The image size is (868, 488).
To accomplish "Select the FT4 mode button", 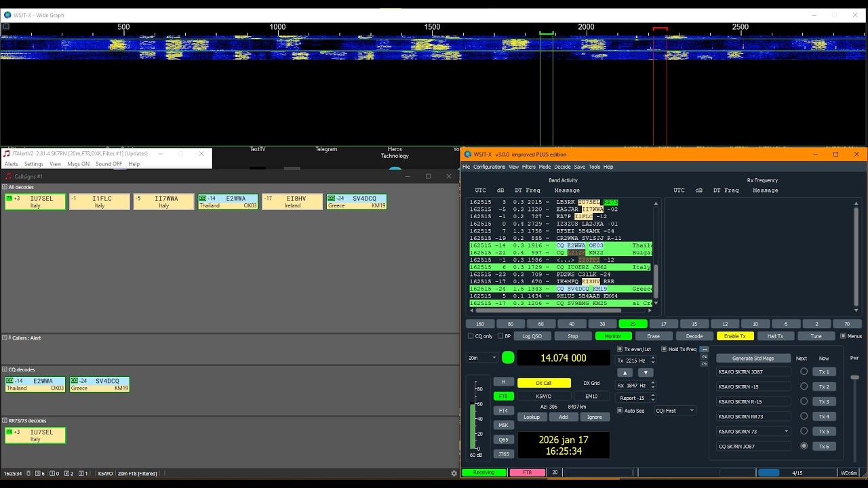I will coord(503,411).
